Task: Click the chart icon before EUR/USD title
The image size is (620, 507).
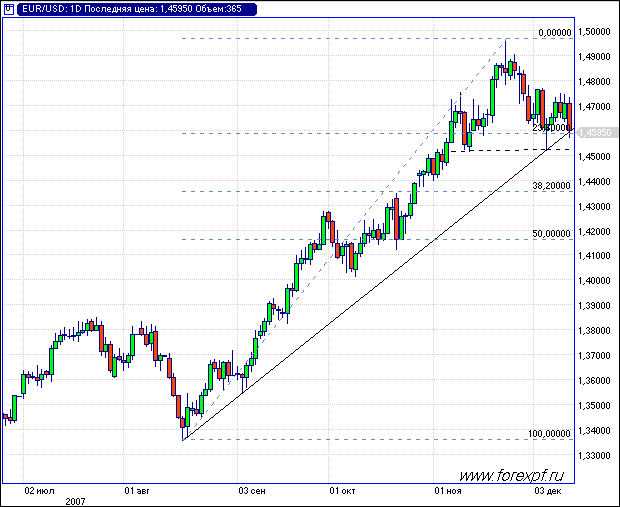Action: pos(9,9)
